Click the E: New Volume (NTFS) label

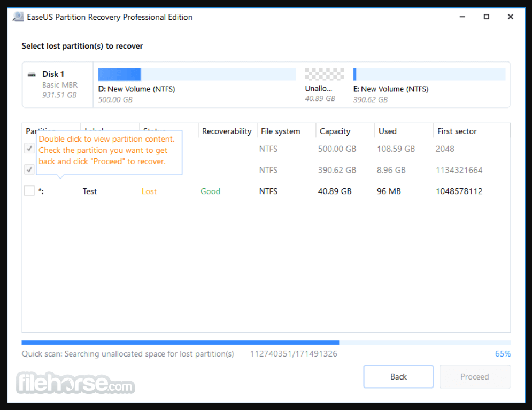point(391,89)
